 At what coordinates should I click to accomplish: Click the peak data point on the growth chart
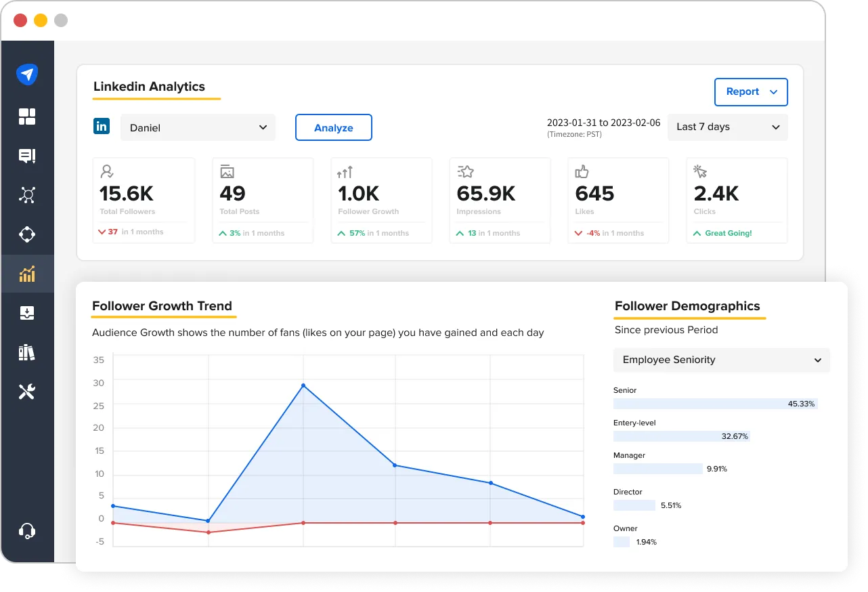(304, 385)
